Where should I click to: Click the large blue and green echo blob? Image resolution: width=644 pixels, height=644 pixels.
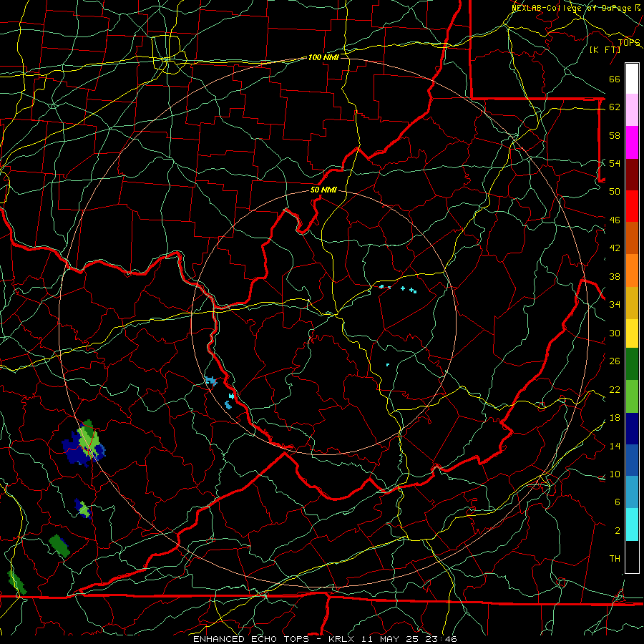(84, 444)
